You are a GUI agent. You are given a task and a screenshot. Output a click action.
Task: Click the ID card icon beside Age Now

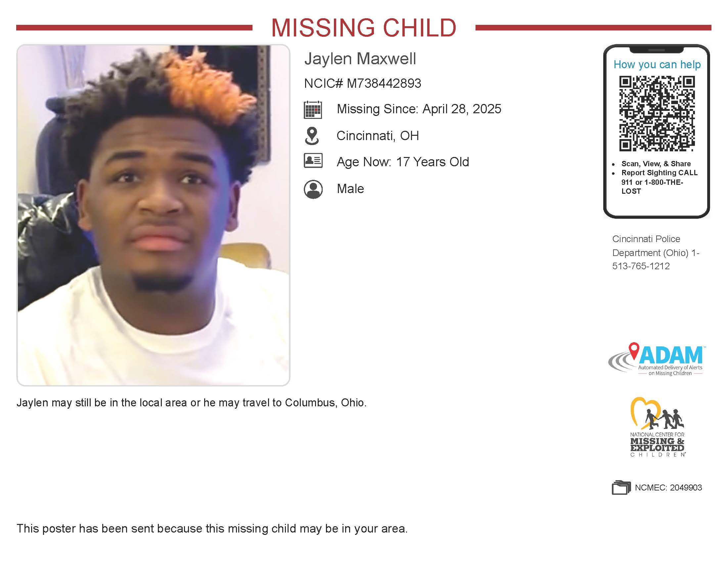tap(313, 160)
